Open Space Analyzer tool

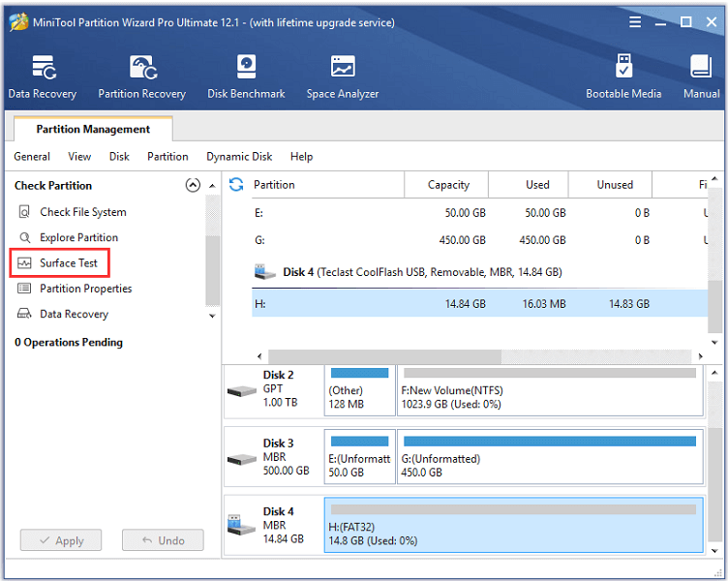pyautogui.click(x=343, y=76)
